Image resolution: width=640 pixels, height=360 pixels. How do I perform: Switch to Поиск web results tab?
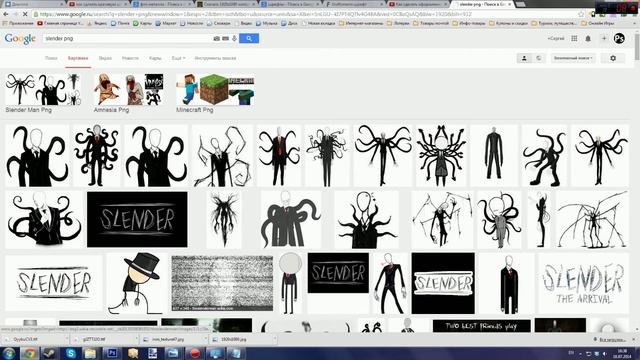[51, 58]
